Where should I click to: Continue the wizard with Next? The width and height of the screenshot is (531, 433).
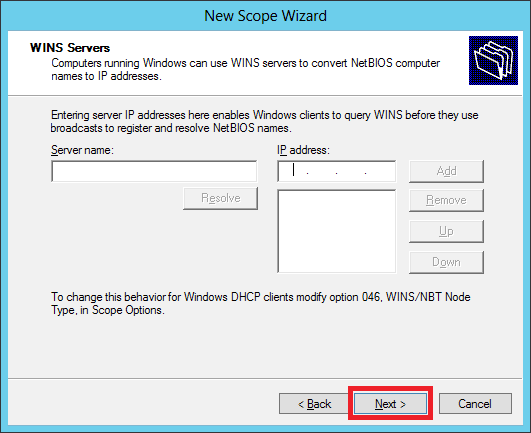tap(390, 404)
